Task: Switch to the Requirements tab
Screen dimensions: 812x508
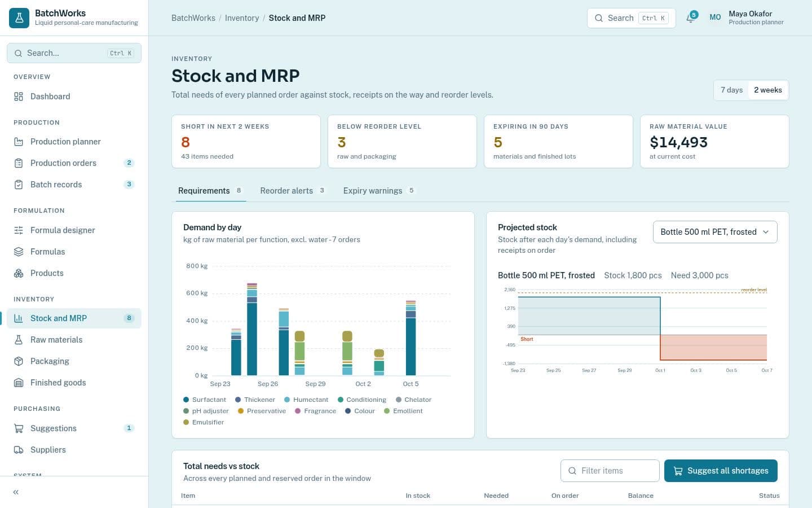Action: (x=210, y=191)
